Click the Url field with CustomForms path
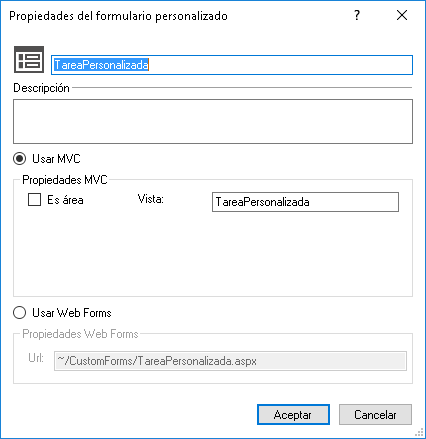The width and height of the screenshot is (426, 439). (230, 361)
